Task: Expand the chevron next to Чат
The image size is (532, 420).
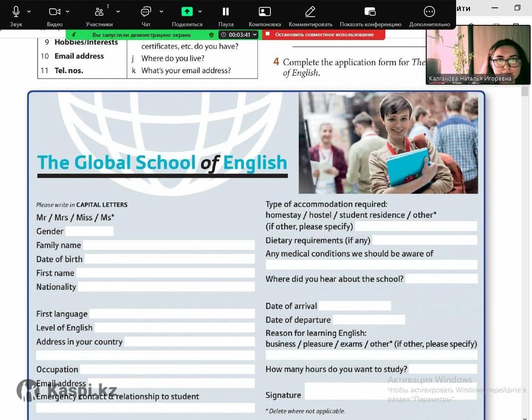Action: pos(161,12)
